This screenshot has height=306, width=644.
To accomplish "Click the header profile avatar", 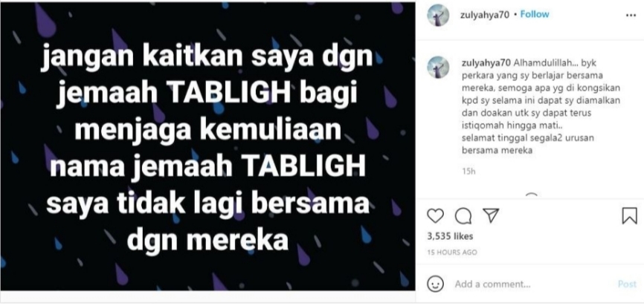I will (438, 15).
